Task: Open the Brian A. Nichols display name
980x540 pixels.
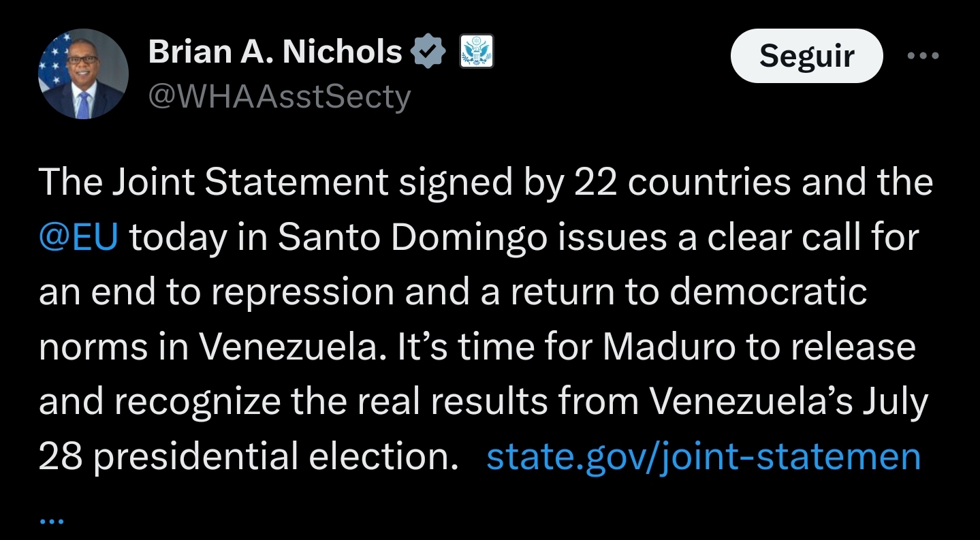Action: click(274, 52)
